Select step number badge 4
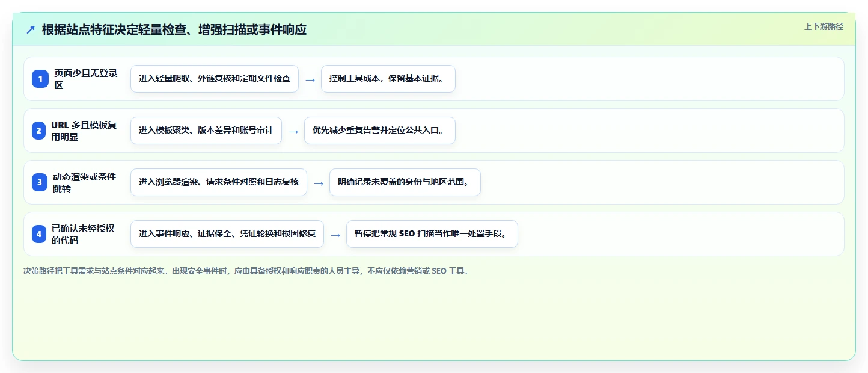 (x=40, y=234)
